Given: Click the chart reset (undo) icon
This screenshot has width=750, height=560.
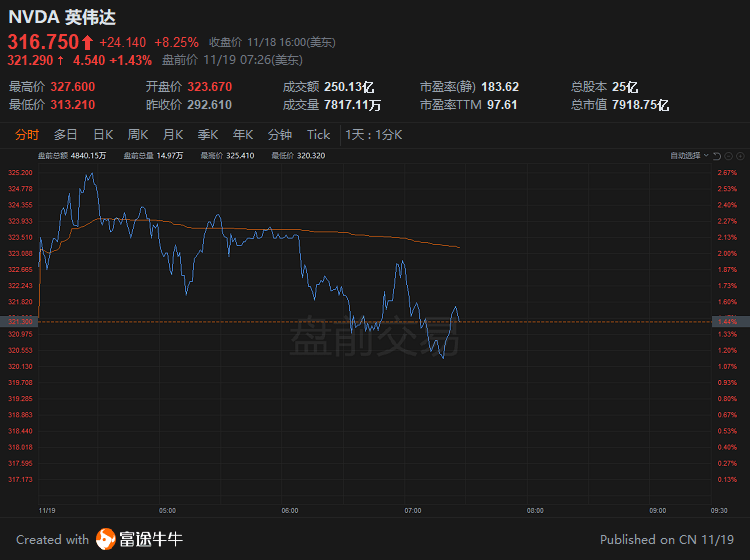Looking at the screenshot, I should pyautogui.click(x=717, y=156).
